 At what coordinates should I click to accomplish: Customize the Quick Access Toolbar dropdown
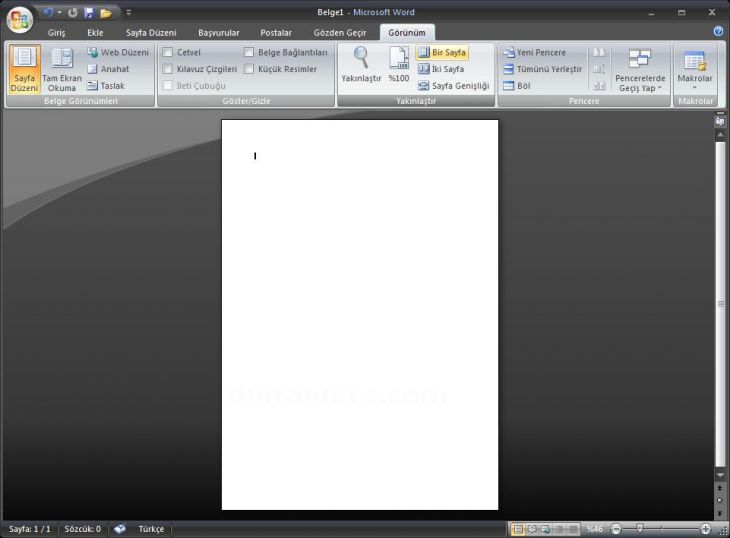click(128, 13)
